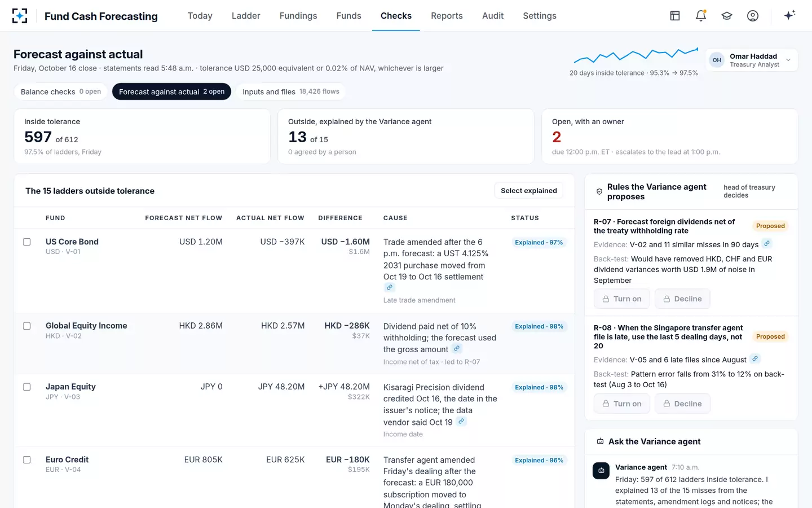Open the Settings tab
The width and height of the screenshot is (812, 508).
point(540,16)
